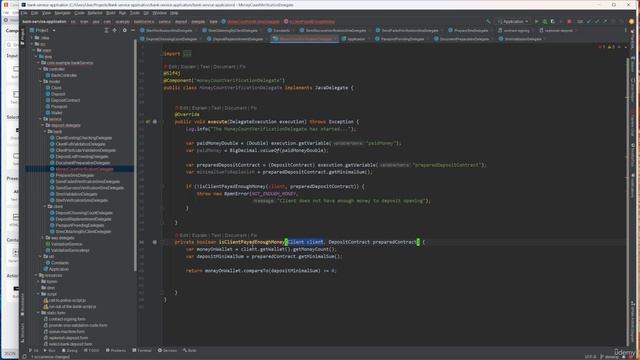This screenshot has height=360, width=640.
Task: Click the Build project hammer icon
Action: pyautogui.click(x=488, y=21)
